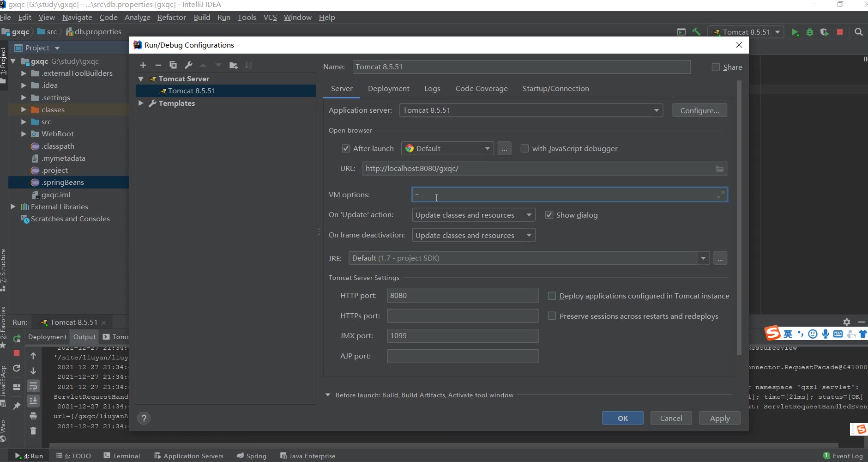This screenshot has height=462, width=868.
Task: Click the Apply button
Action: pyautogui.click(x=719, y=418)
